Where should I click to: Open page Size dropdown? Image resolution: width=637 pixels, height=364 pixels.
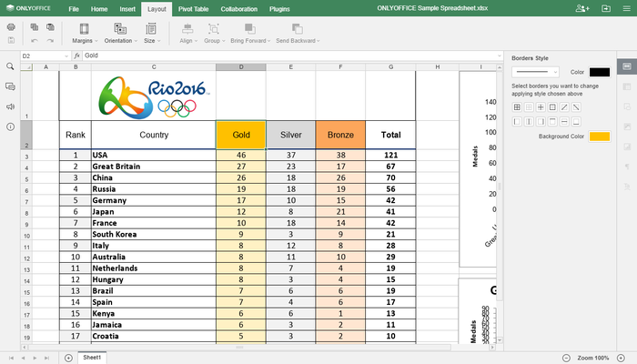(x=152, y=34)
